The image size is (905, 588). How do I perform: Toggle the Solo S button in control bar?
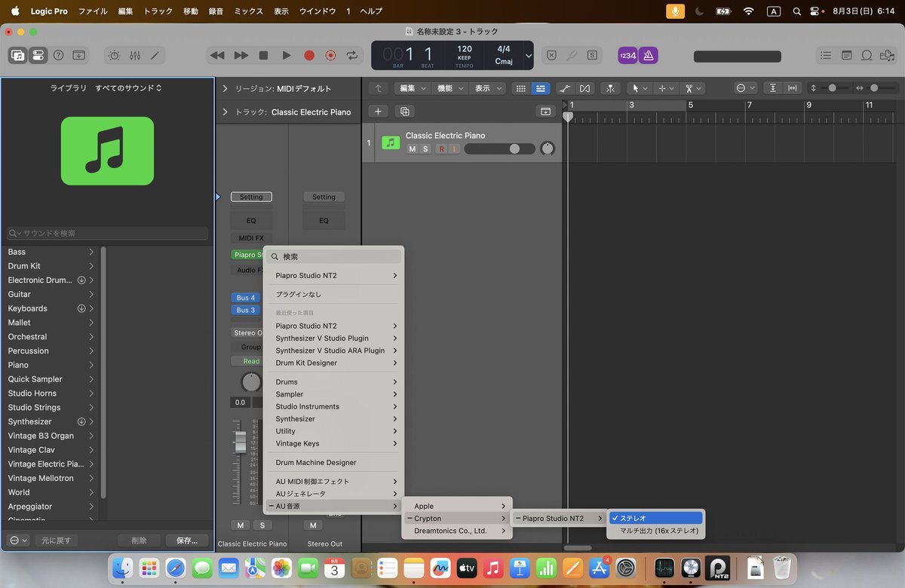click(x=592, y=55)
